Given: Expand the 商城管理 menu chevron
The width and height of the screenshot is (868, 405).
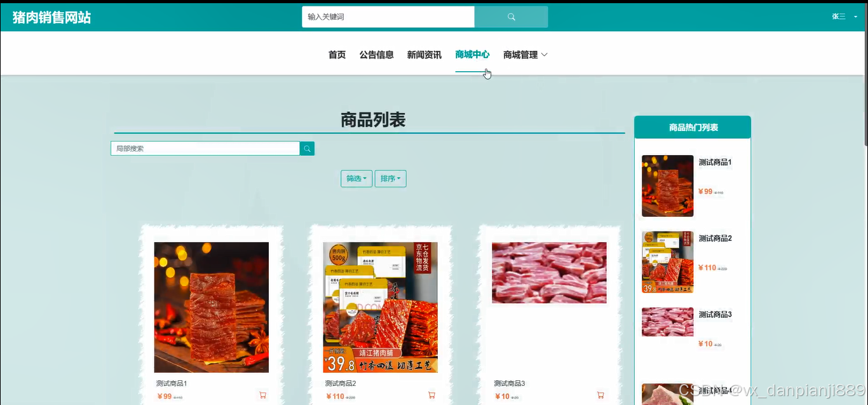Looking at the screenshot, I should coord(544,55).
